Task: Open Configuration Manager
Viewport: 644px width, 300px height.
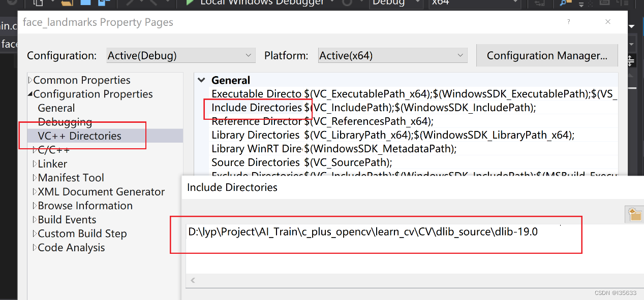Action: 546,55
